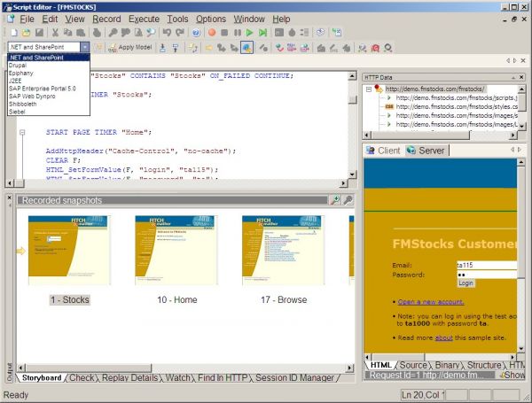
Task: Select SAP Enterprise Portal 5.0 option
Action: click(x=41, y=89)
